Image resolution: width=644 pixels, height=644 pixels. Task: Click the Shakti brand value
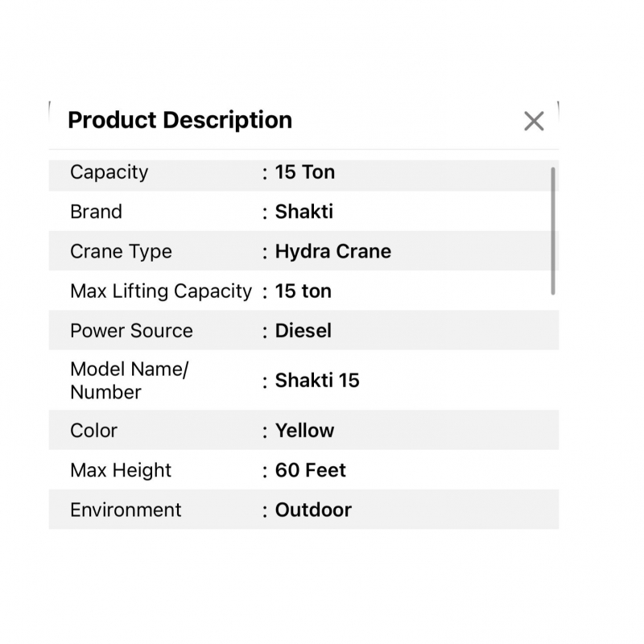tap(304, 212)
